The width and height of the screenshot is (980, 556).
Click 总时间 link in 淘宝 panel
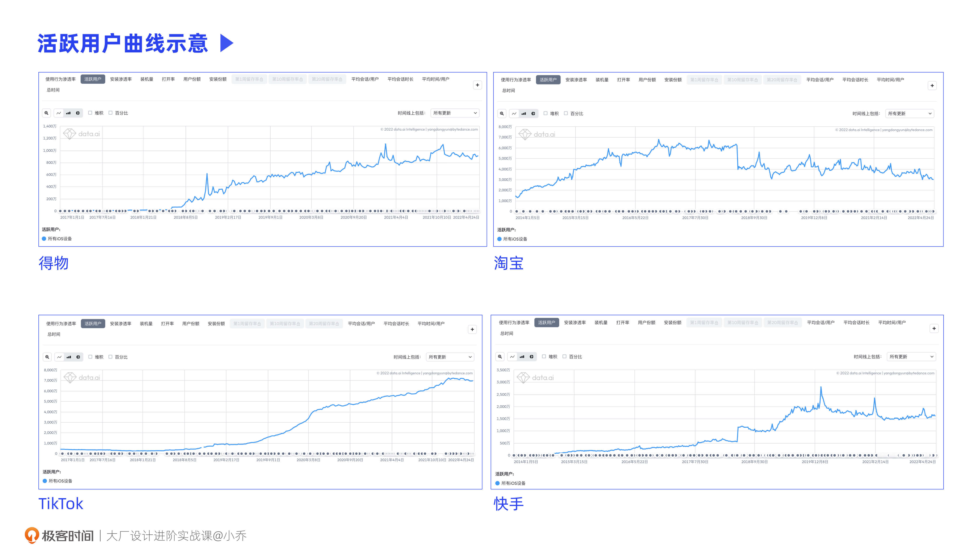point(508,91)
